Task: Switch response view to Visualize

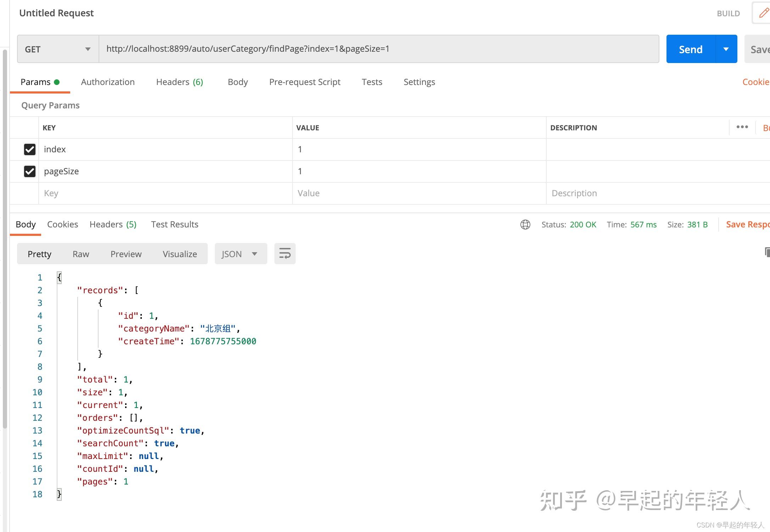Action: pyautogui.click(x=180, y=254)
